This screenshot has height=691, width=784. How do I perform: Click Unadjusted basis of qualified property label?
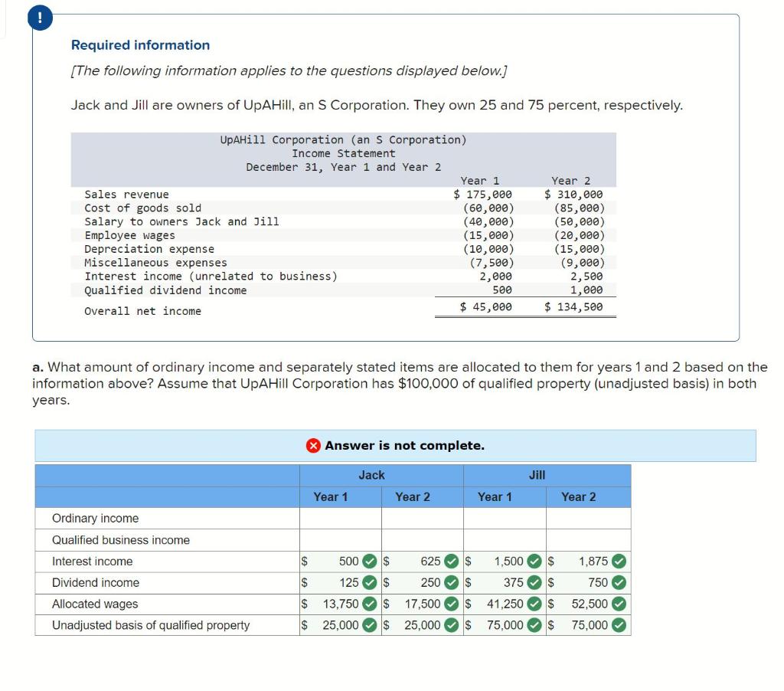(151, 625)
